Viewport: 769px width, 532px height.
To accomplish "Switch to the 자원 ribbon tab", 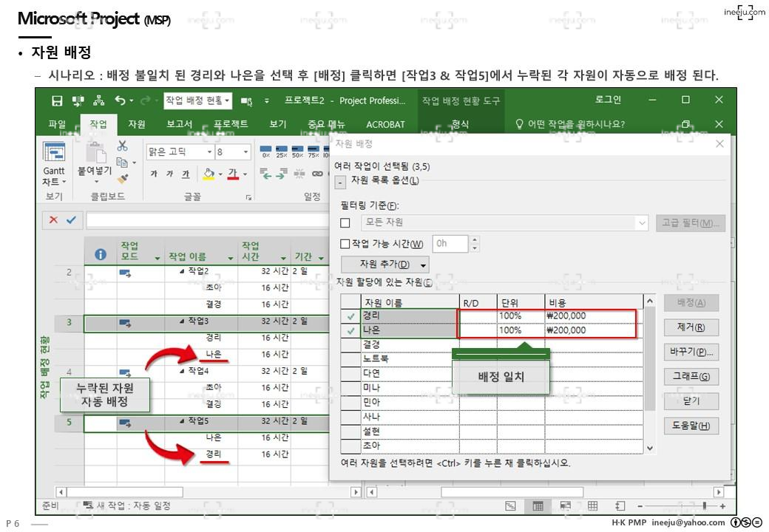I will click(137, 124).
